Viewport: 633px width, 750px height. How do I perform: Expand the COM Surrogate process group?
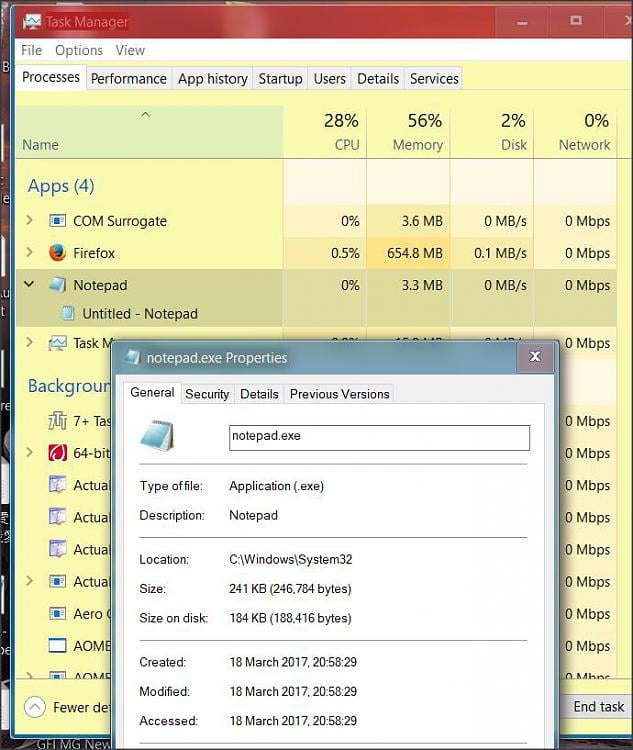click(x=29, y=220)
